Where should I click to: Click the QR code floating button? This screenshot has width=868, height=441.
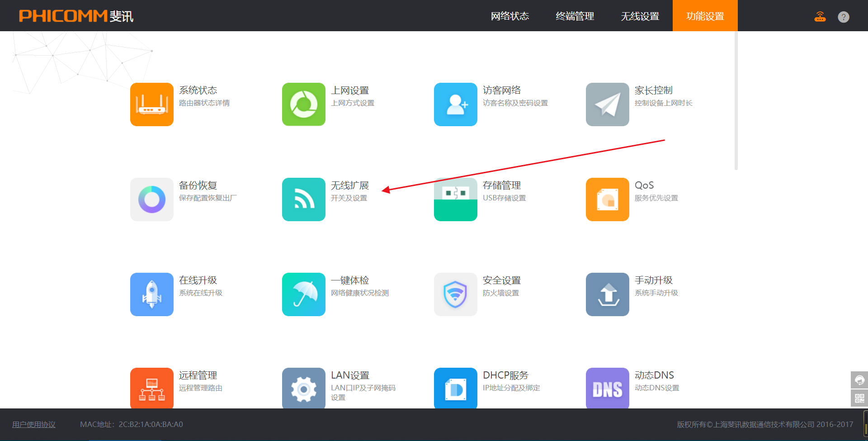point(859,398)
